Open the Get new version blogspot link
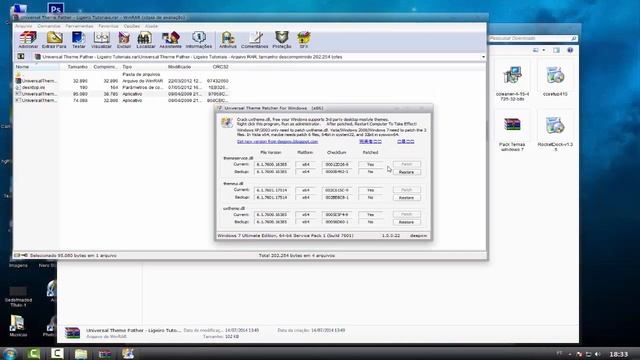The width and height of the screenshot is (640, 360). pyautogui.click(x=277, y=142)
